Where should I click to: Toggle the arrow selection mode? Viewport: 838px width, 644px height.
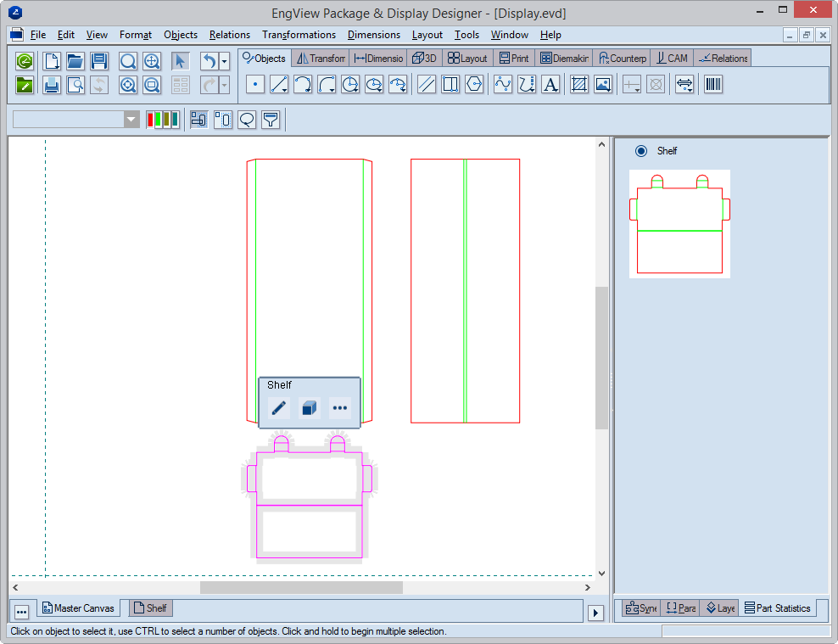[x=181, y=61]
